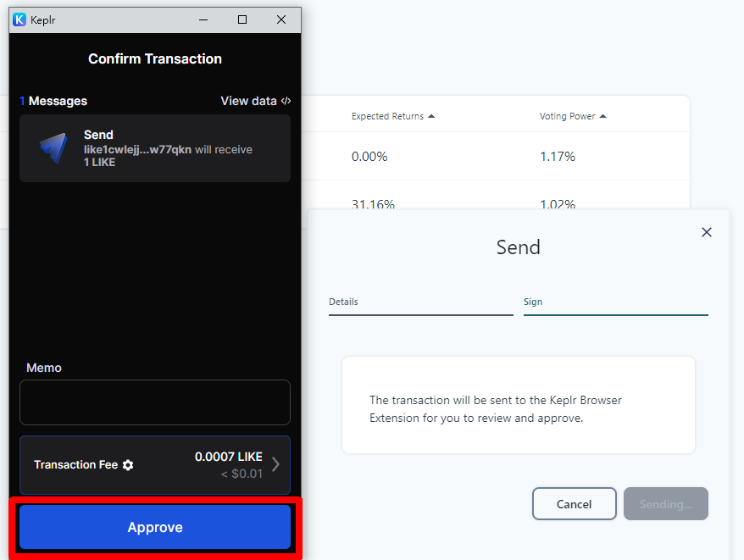The image size is (744, 560).
Task: Expand Transaction Fee options chevron
Action: point(275,464)
